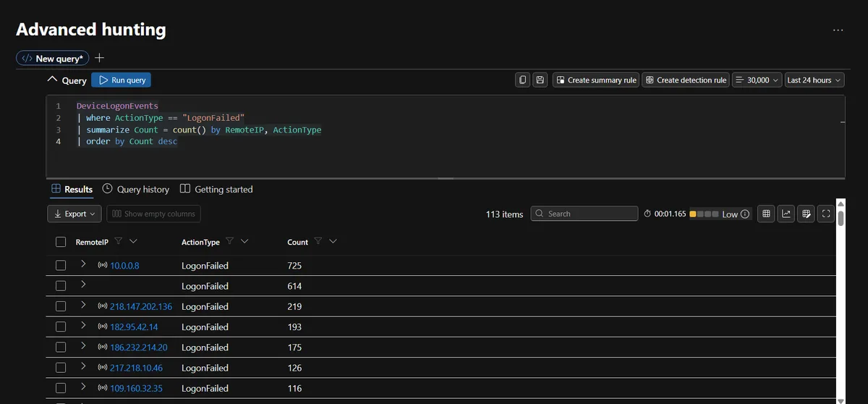Collapse the Query section chevron
Viewport: 868px width, 404px height.
(52, 80)
